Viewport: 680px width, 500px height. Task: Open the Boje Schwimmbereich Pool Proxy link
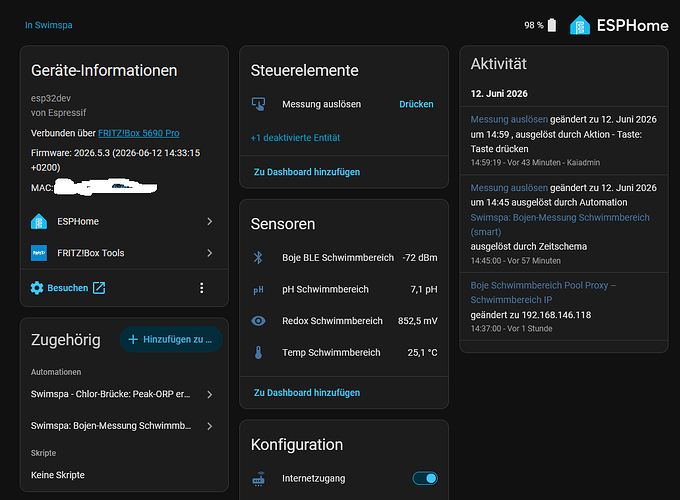[x=543, y=293]
